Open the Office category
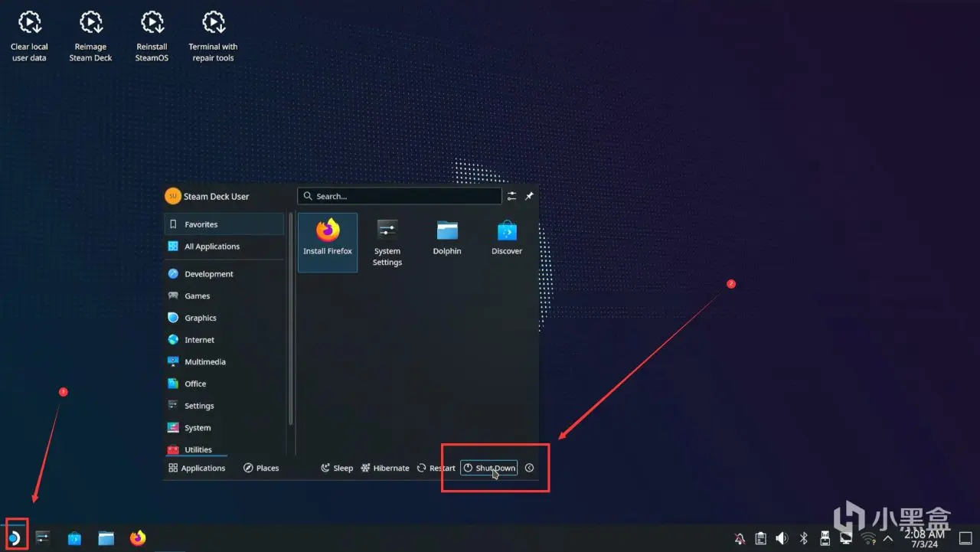This screenshot has width=980, height=552. (x=224, y=384)
